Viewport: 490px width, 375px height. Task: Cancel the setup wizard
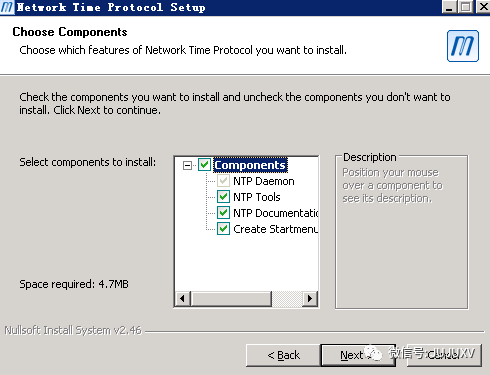pyautogui.click(x=444, y=355)
